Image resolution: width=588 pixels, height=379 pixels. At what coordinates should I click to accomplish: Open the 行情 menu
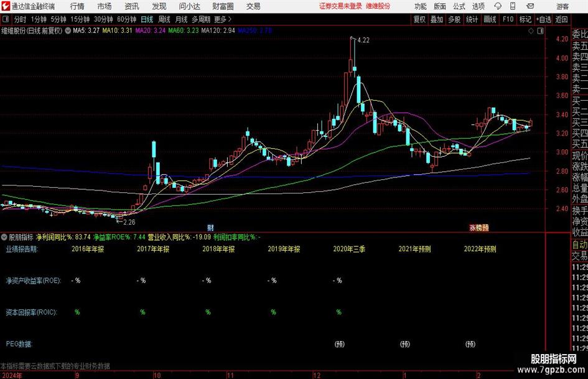(x=77, y=6)
